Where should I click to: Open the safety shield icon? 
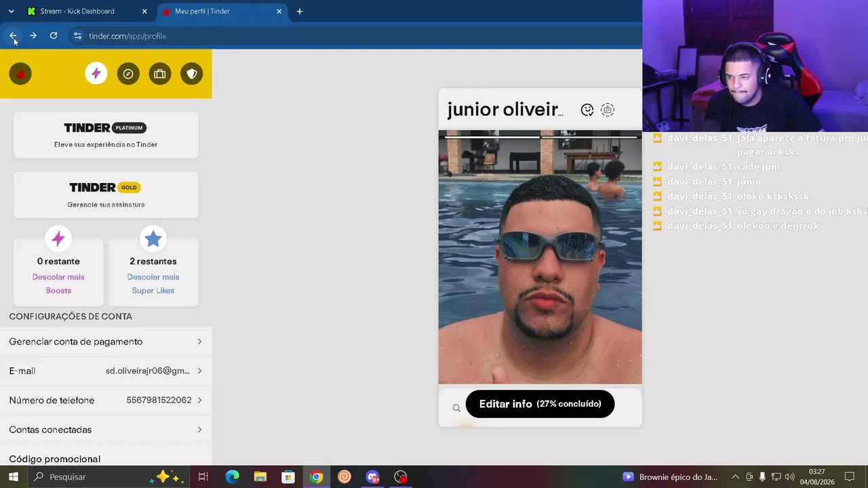pyautogui.click(x=192, y=74)
